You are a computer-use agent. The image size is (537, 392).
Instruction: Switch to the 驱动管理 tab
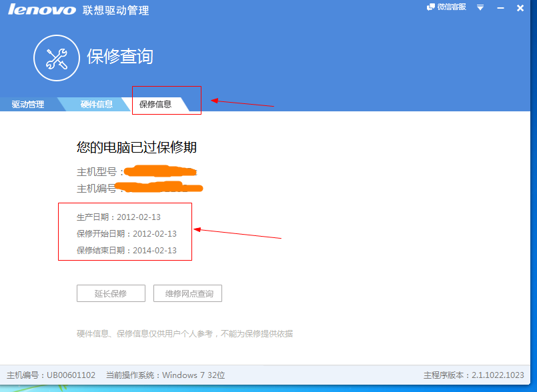tap(28, 105)
